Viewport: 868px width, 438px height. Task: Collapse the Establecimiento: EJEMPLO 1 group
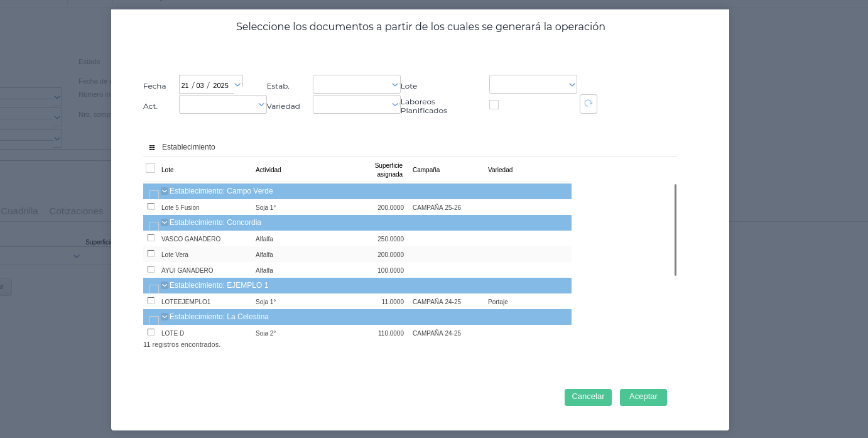165,285
